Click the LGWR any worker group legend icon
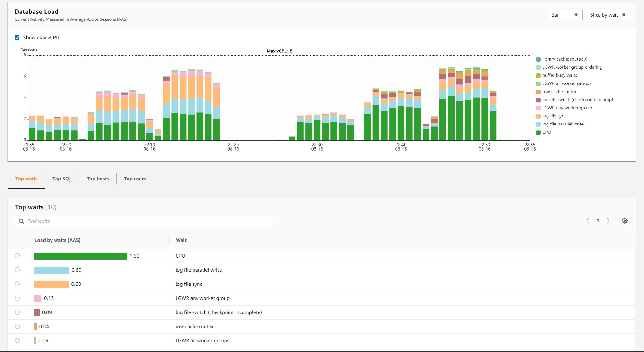 tap(538, 108)
